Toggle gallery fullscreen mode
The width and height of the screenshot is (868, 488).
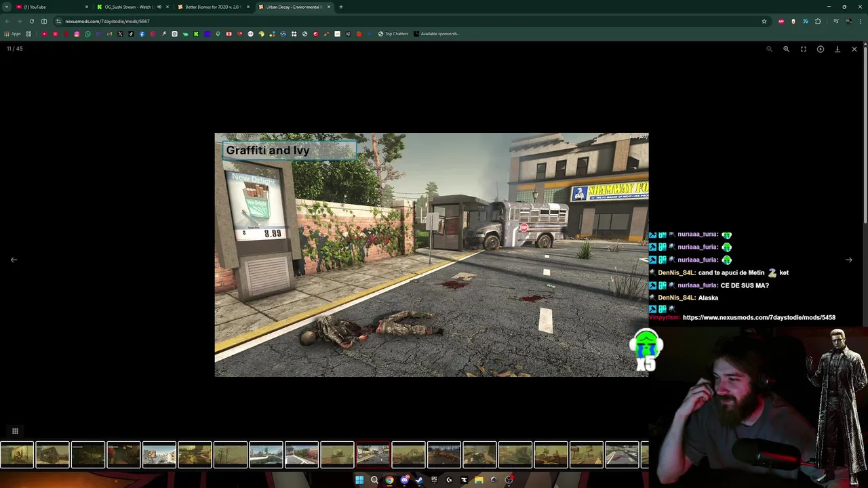[803, 49]
